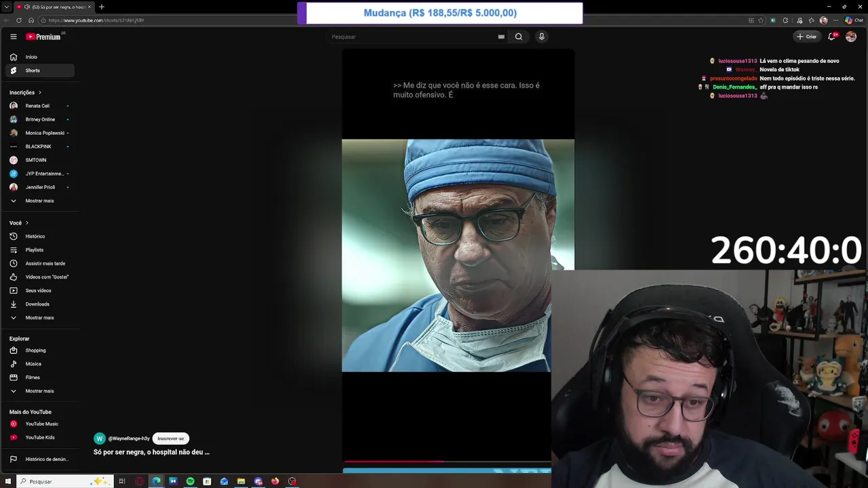Open the JYP Entertainment channel subscription
This screenshot has height=488, width=868.
click(40, 174)
